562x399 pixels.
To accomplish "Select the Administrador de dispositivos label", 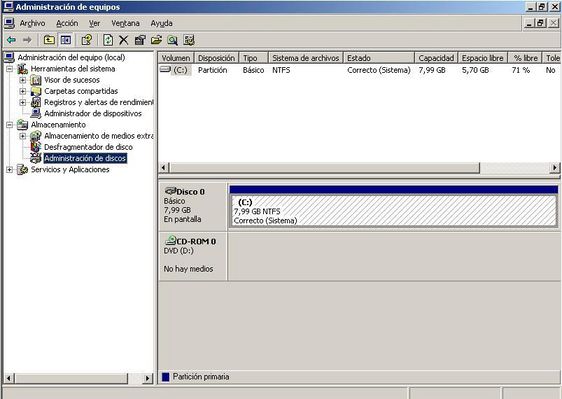I will [93, 113].
